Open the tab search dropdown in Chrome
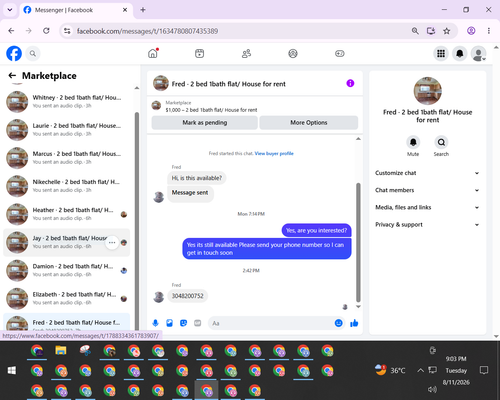 pos(10,10)
